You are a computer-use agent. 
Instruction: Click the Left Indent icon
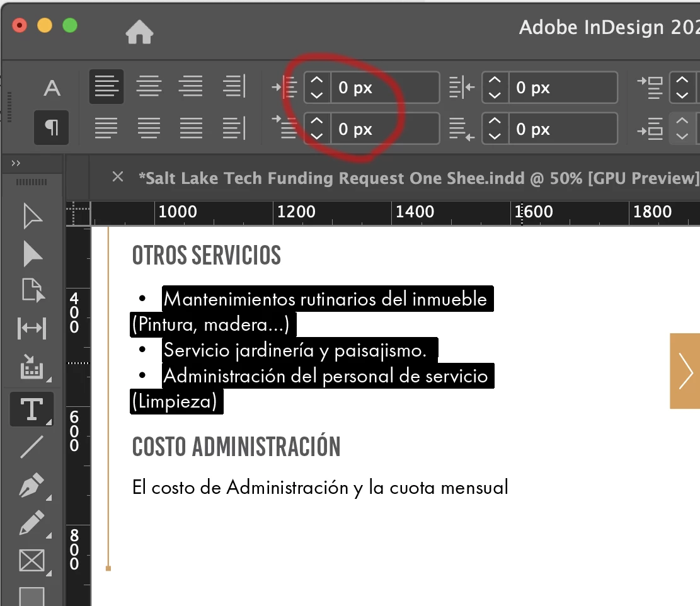pyautogui.click(x=284, y=87)
